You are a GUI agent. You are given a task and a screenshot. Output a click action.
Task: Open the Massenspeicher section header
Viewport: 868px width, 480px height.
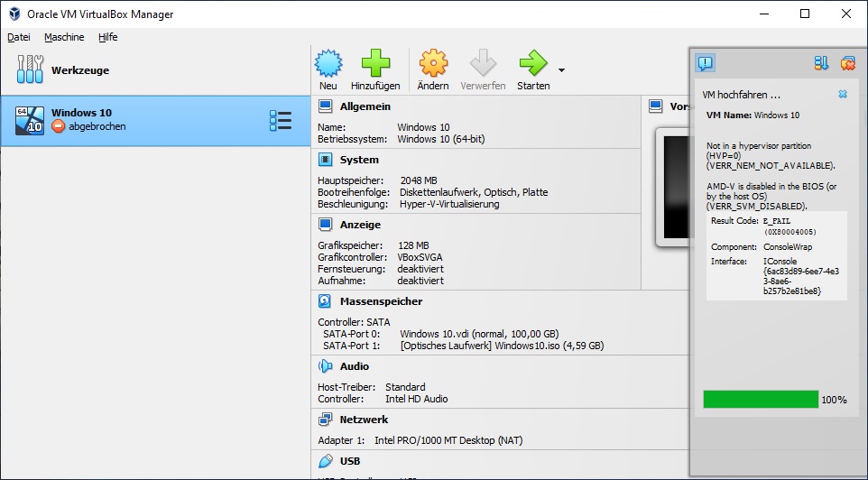381,301
